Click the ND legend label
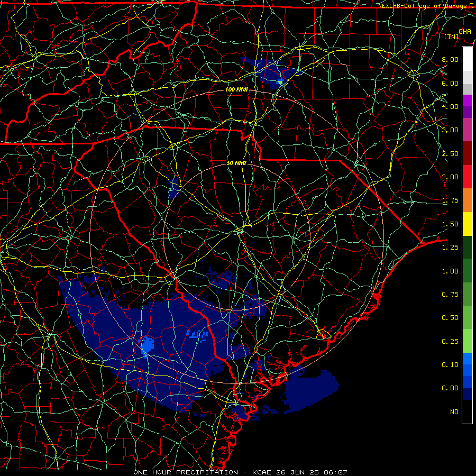The width and height of the screenshot is (476, 476). click(454, 412)
